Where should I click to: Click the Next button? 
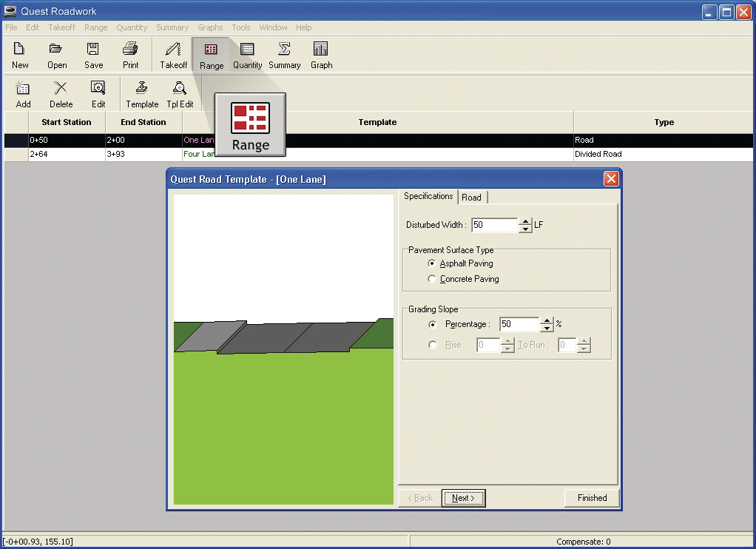463,498
